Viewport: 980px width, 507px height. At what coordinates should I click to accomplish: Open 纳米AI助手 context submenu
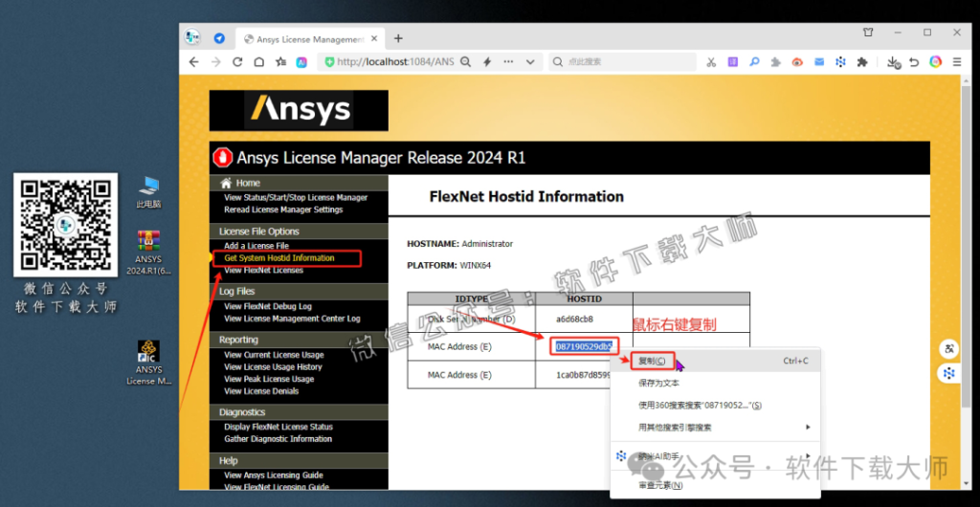pyautogui.click(x=715, y=456)
